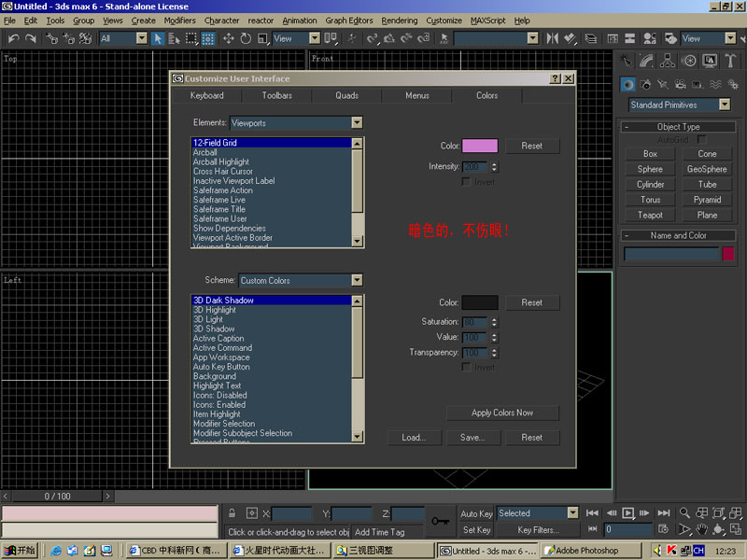Screen dimensions: 747x560
Task: Toggle the upper Invert checkbox under Intensity
Action: [x=466, y=182]
